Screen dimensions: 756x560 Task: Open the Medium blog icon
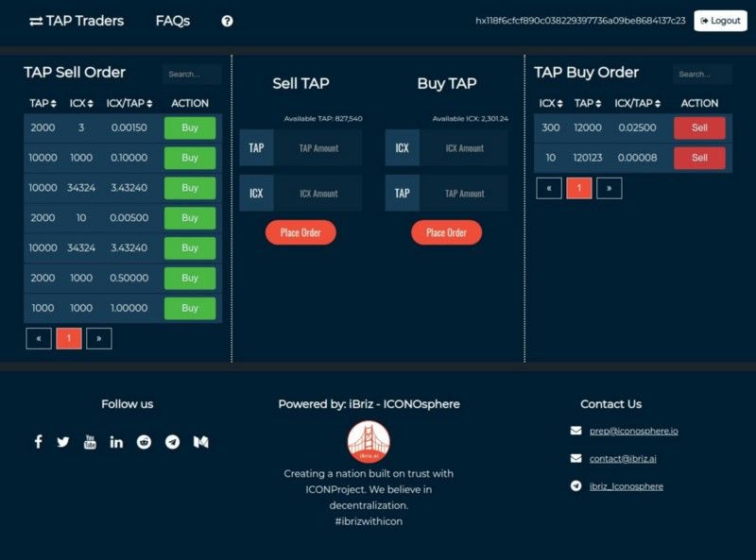[201, 442]
